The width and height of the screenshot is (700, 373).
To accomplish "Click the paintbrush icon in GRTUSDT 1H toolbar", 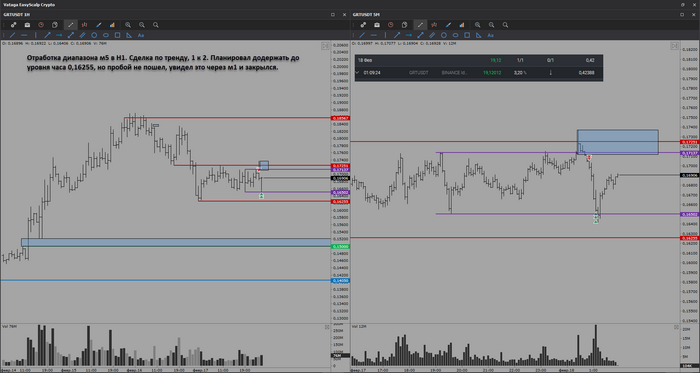I will point(98,25).
